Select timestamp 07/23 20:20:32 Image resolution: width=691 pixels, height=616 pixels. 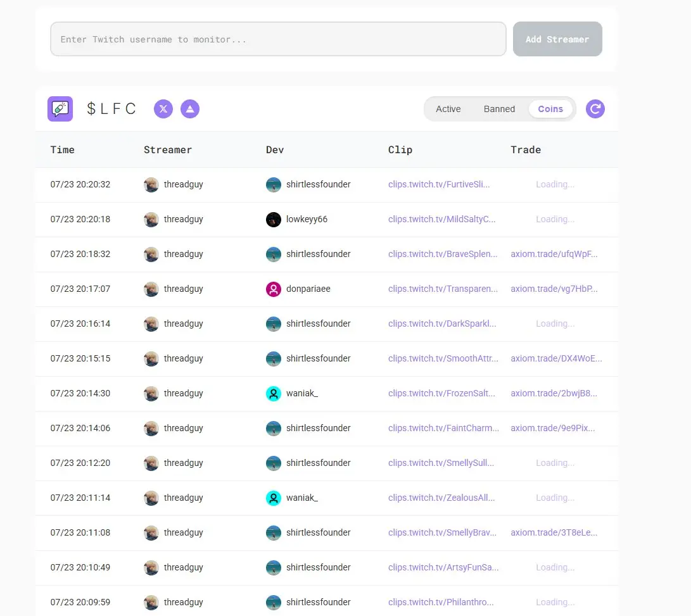(x=80, y=184)
